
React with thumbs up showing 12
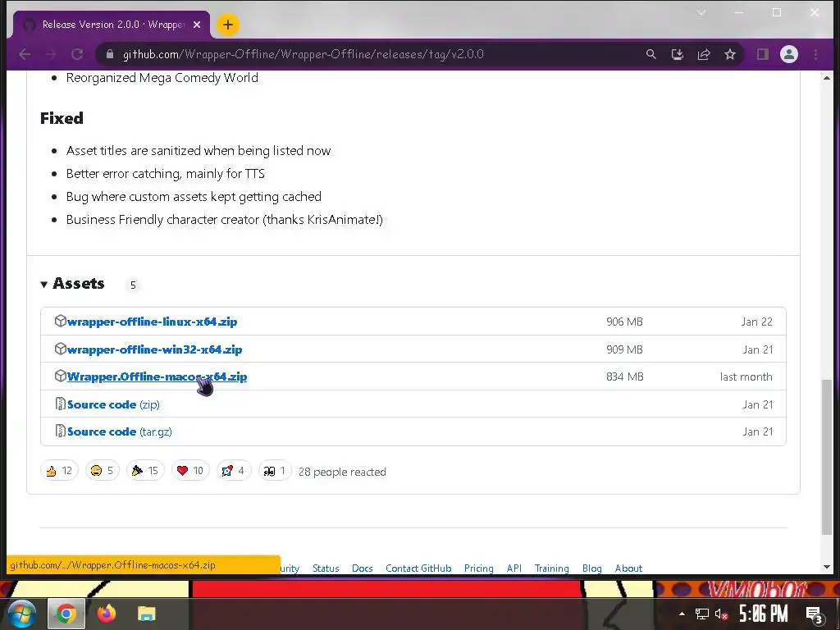tap(59, 470)
